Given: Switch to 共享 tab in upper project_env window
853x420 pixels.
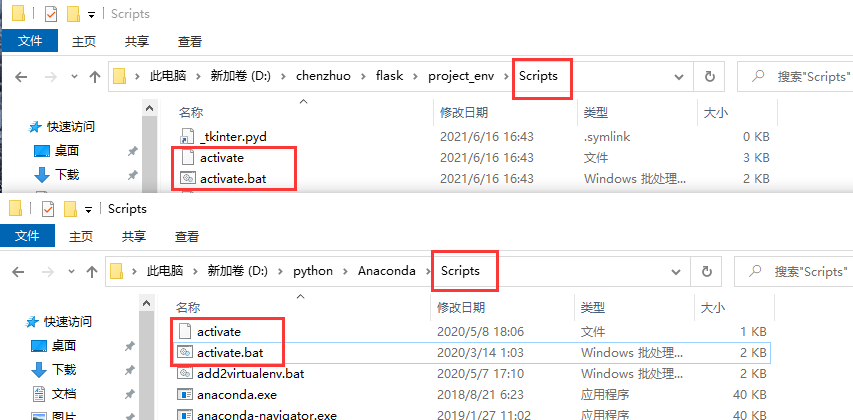Looking at the screenshot, I should coord(137,41).
